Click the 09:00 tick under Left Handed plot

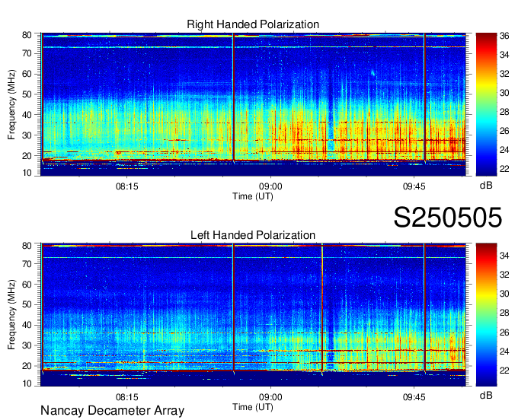coord(270,397)
